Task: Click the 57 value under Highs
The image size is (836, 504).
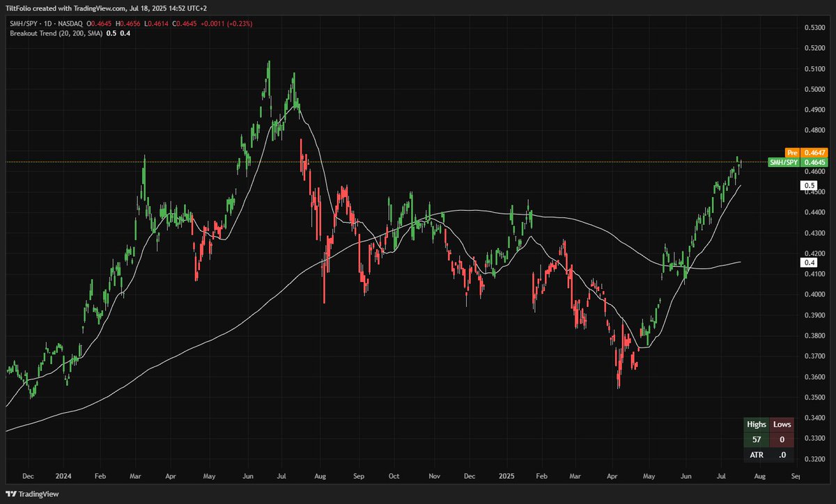Action: 757,439
